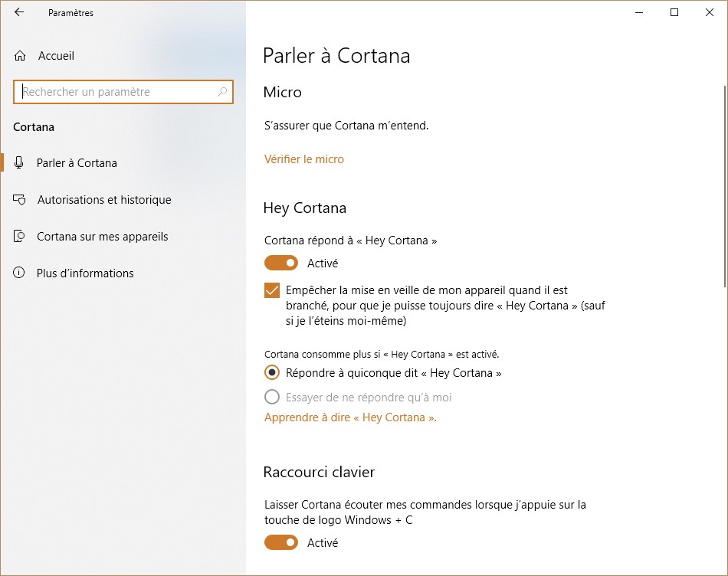Uncheck the Empêcher la mise en veille checkbox
This screenshot has height=576, width=728.
click(x=272, y=291)
